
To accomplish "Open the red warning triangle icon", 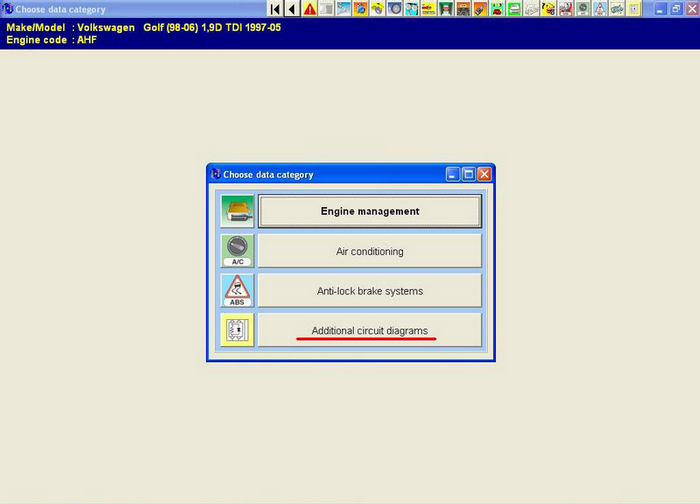I will pos(310,9).
